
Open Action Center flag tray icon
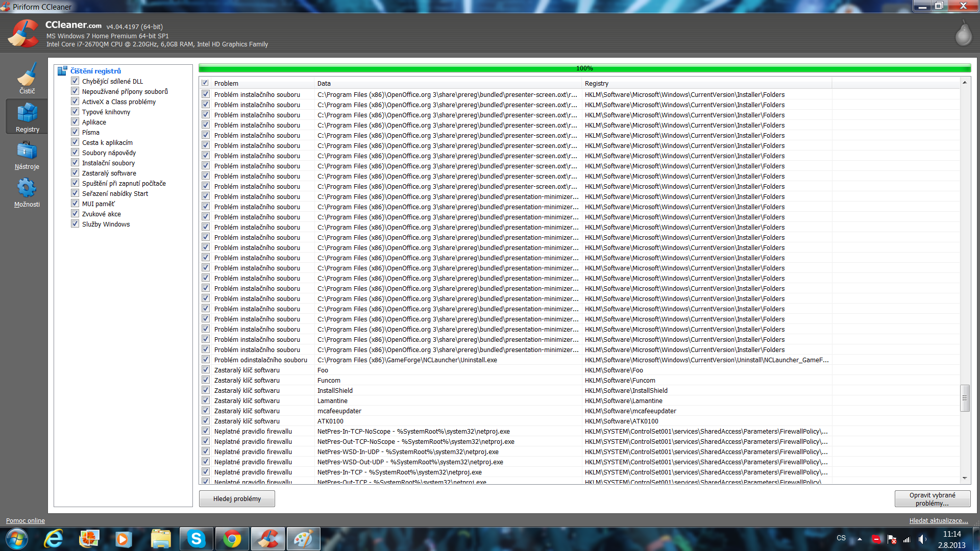pyautogui.click(x=892, y=539)
